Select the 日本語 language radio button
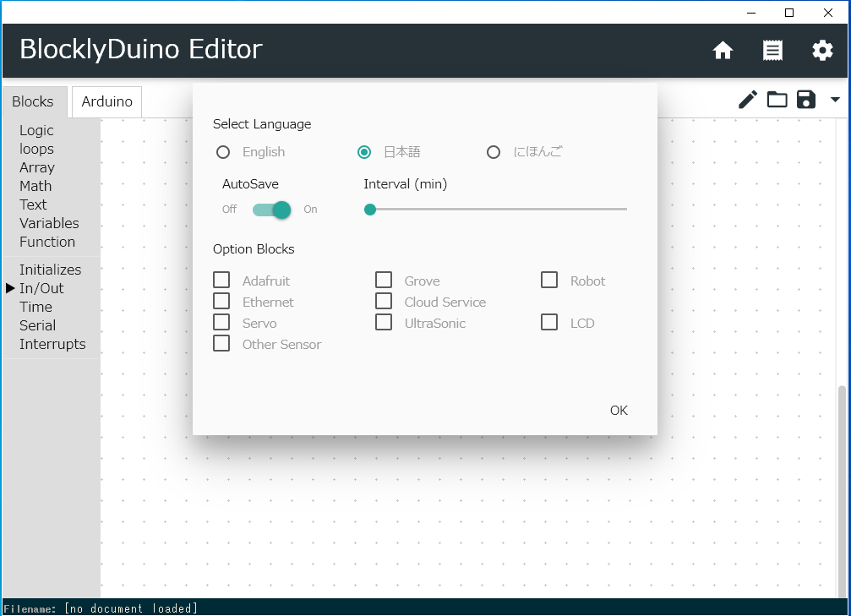The image size is (851, 616). point(364,152)
